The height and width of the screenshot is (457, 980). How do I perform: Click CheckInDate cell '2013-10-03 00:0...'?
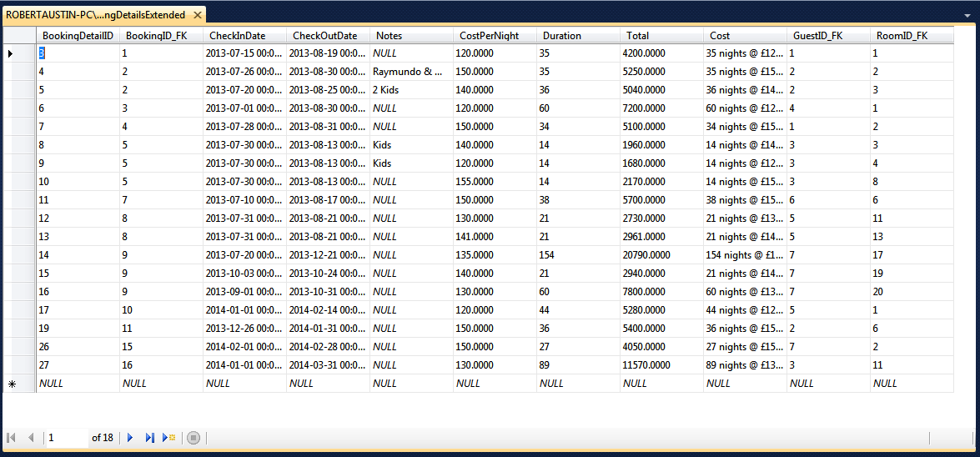(245, 274)
